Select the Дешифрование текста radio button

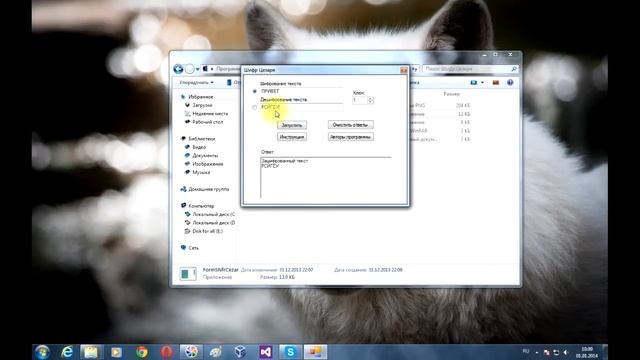[x=255, y=107]
